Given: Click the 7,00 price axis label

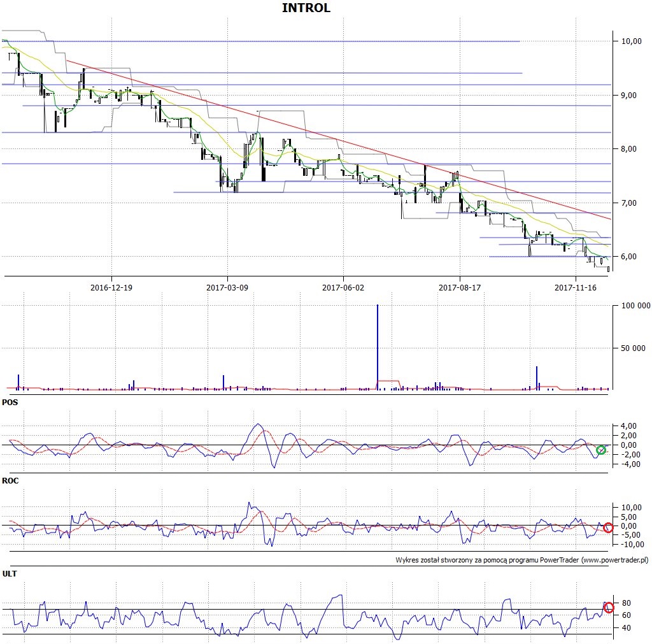Looking at the screenshot, I should (628, 203).
